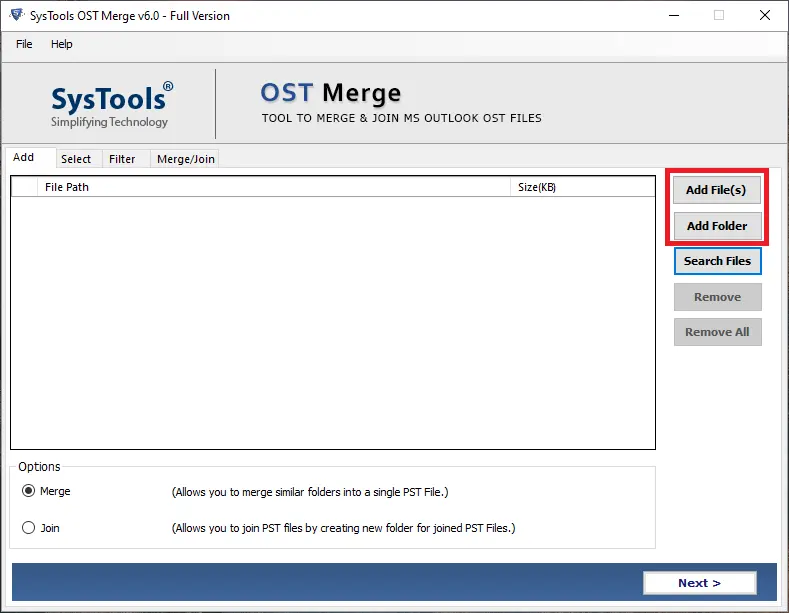Click the SysTools app icon in title bar
The height and width of the screenshot is (613, 789).
[16, 15]
